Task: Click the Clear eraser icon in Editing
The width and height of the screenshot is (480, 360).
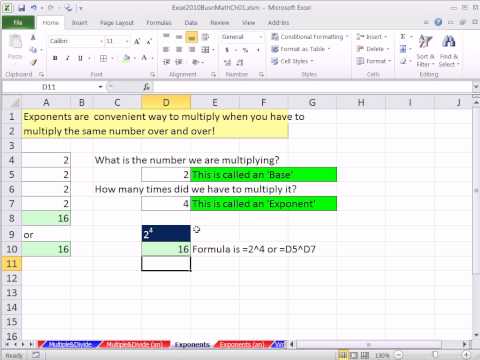Action: (x=403, y=61)
